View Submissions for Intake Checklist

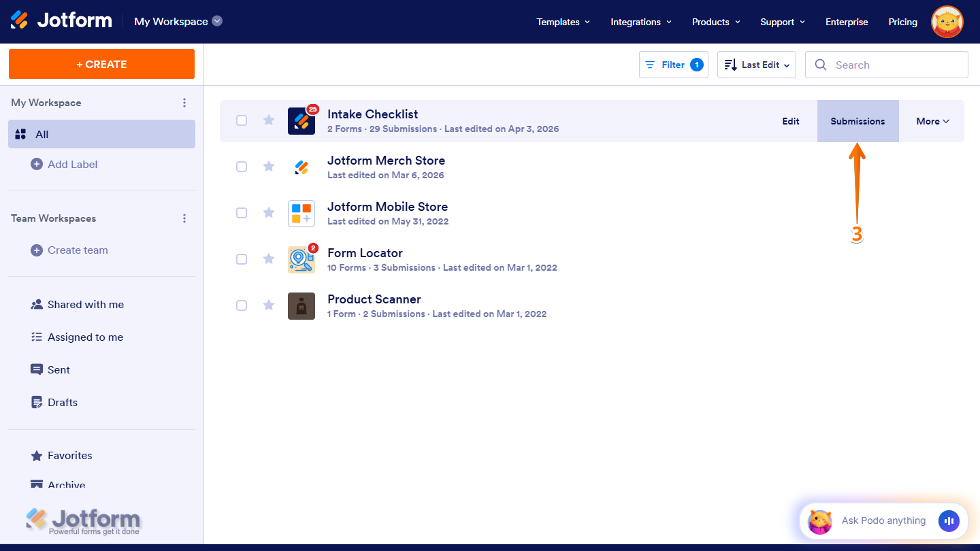pos(857,120)
